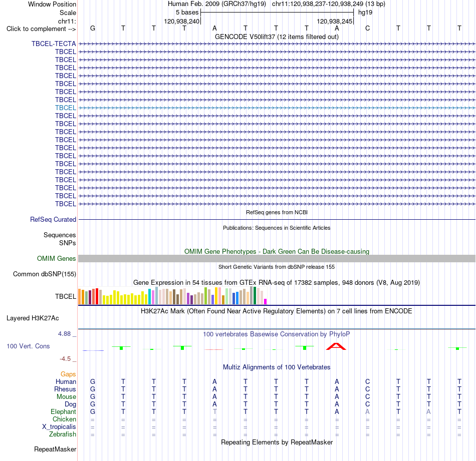
Task: Select the Layered H3K27Ac label
Action: [x=33, y=318]
